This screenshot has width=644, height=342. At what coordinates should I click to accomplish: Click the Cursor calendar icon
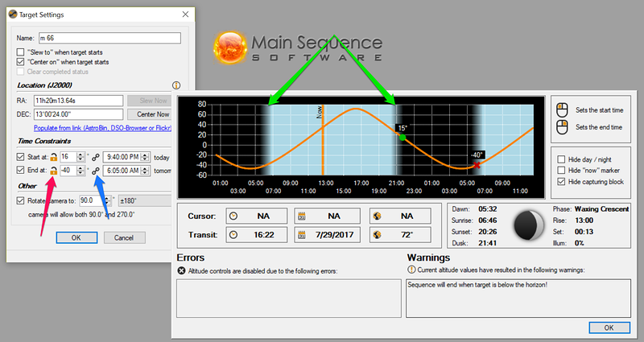[x=301, y=216]
